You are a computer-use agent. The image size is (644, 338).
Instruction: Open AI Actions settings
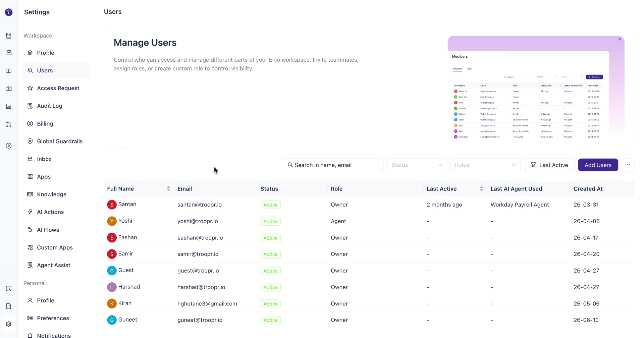click(x=56, y=212)
